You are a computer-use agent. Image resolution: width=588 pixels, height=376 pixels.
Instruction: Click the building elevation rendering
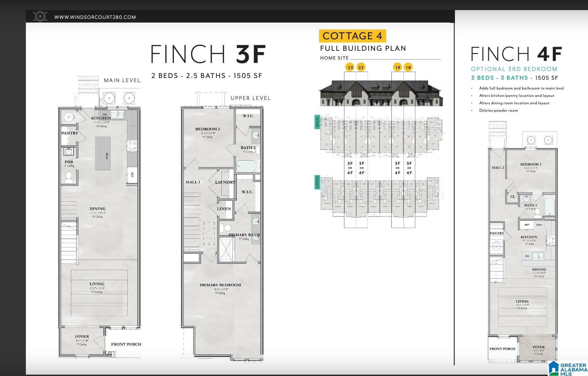pyautogui.click(x=380, y=93)
